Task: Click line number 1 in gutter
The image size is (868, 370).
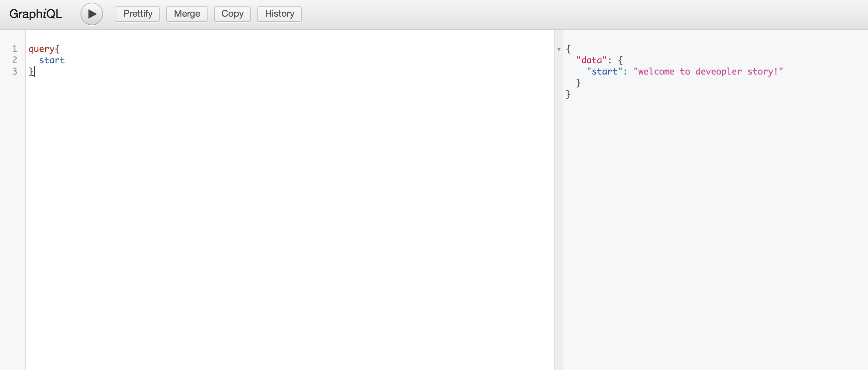Action: (x=15, y=49)
